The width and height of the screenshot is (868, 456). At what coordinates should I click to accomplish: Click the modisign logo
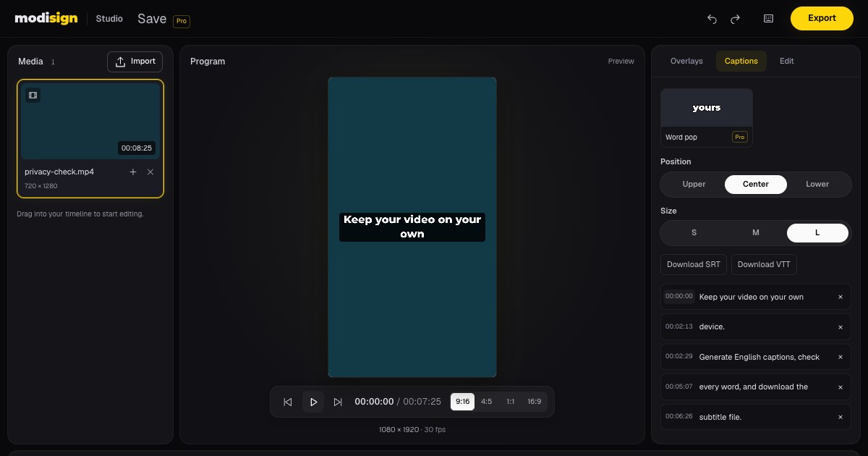pyautogui.click(x=46, y=19)
